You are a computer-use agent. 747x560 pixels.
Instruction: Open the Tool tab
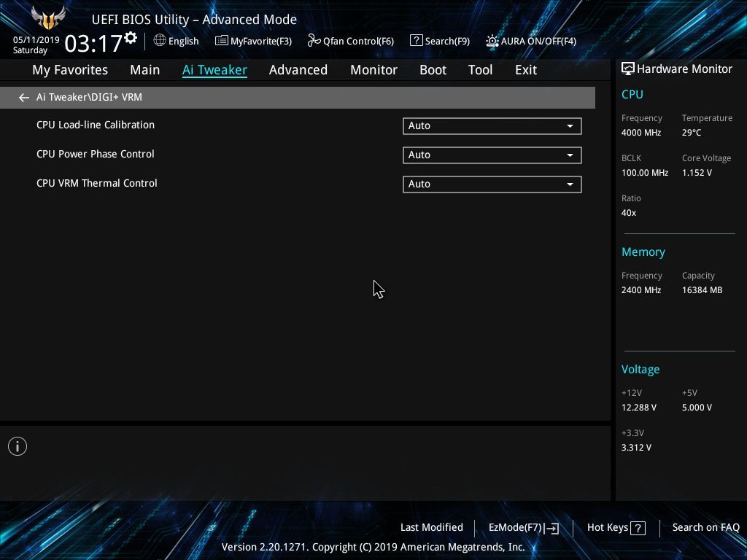480,70
